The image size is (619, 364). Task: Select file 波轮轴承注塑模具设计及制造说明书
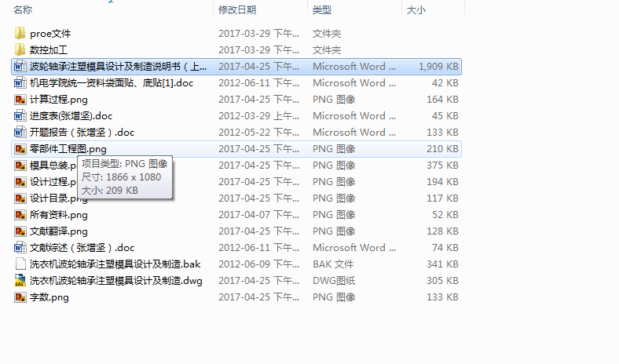coord(118,66)
